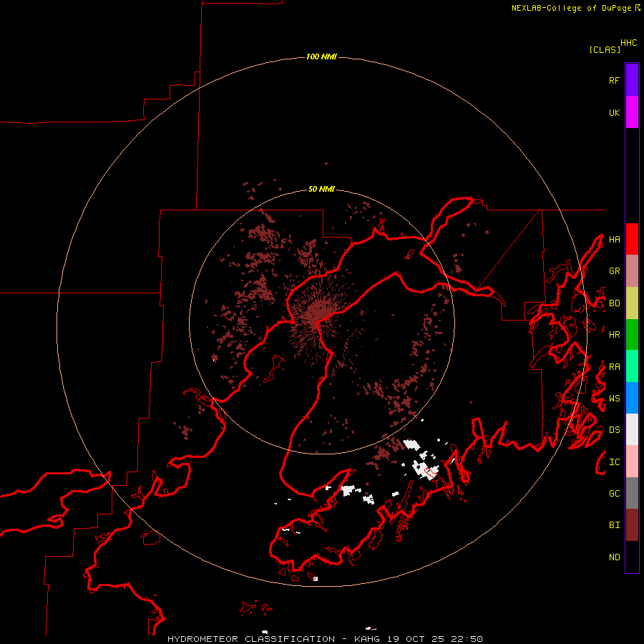Click the IC light pink legend color block
This screenshot has width=644, height=644.
coord(632,462)
